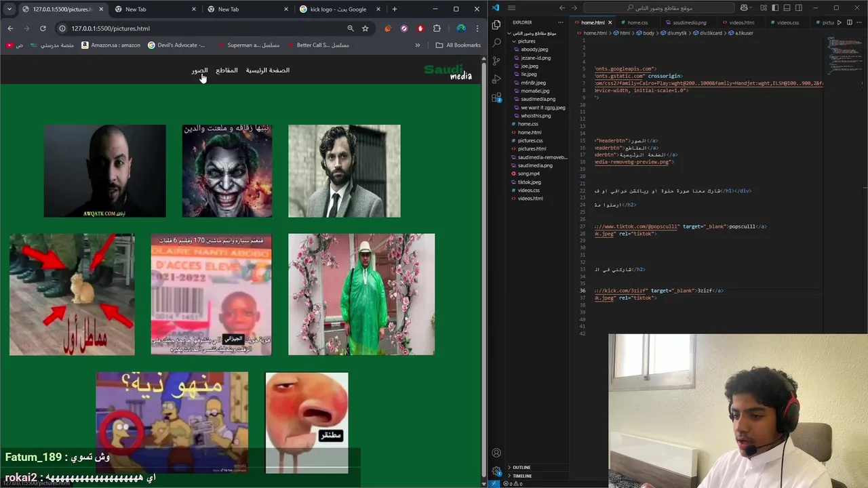Viewport: 868px width, 488px height.
Task: Click the المقاطع nav link
Action: pos(226,70)
